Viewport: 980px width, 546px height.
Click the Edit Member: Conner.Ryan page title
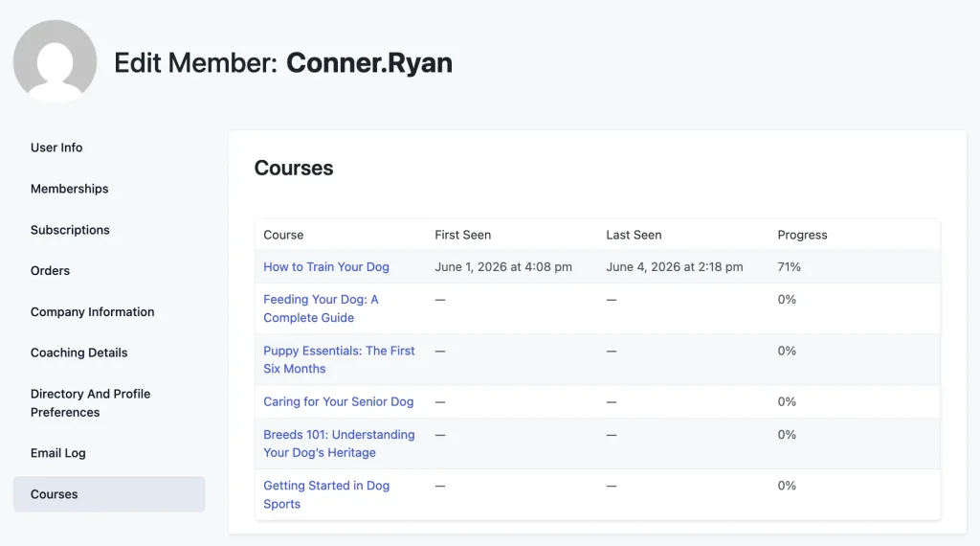click(283, 62)
